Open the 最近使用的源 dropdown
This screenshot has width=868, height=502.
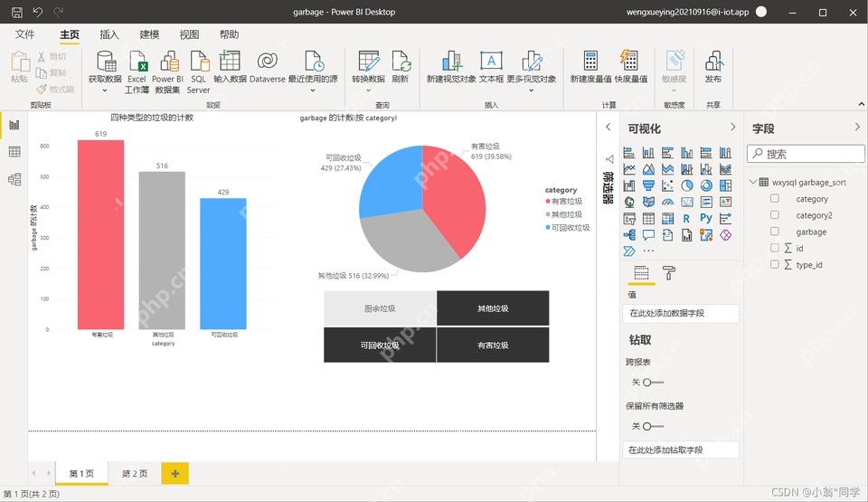[x=313, y=90]
